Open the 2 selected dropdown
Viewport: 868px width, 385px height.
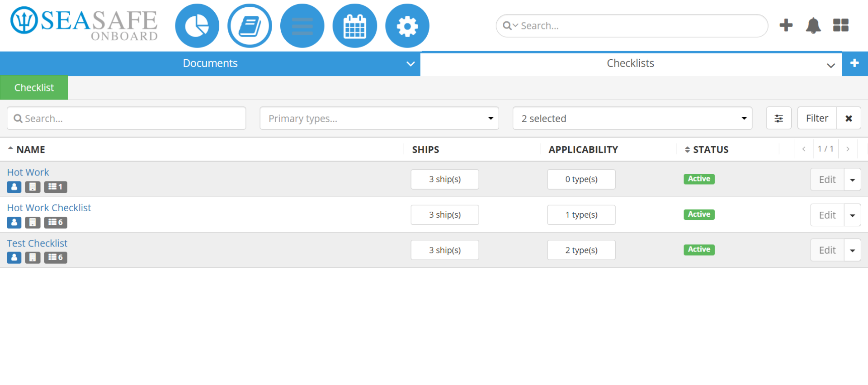tap(632, 119)
